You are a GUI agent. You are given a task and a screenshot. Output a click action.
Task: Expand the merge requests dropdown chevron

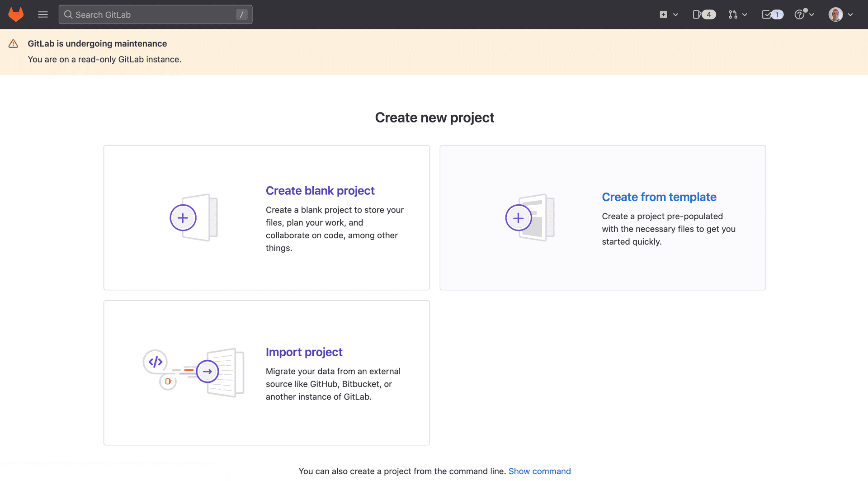click(745, 14)
